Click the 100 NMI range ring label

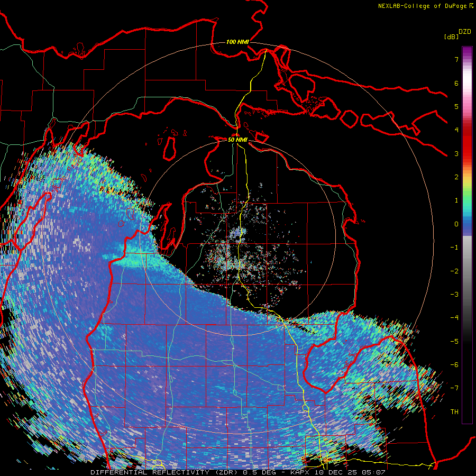pyautogui.click(x=237, y=42)
